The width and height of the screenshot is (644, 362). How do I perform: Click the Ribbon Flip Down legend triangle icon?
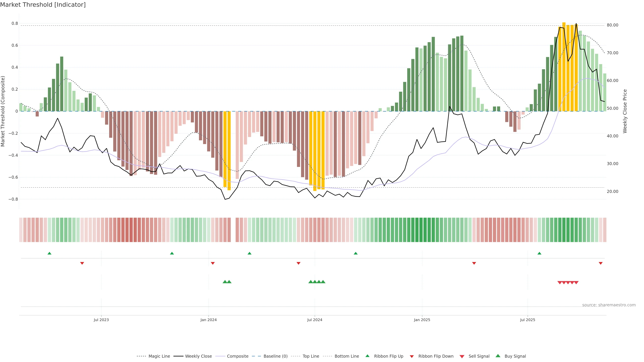pyautogui.click(x=412, y=356)
